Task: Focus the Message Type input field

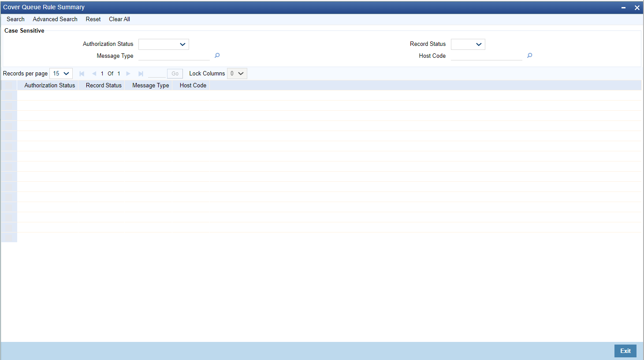Action: pyautogui.click(x=174, y=56)
